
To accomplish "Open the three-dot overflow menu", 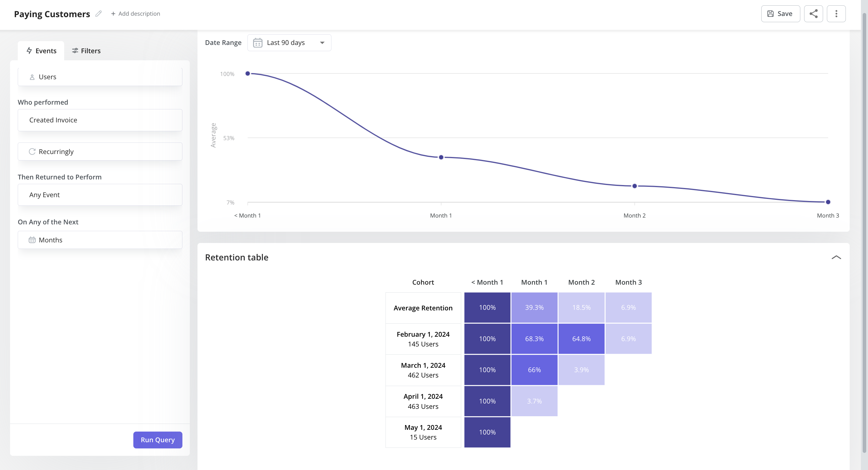I will coord(837,14).
